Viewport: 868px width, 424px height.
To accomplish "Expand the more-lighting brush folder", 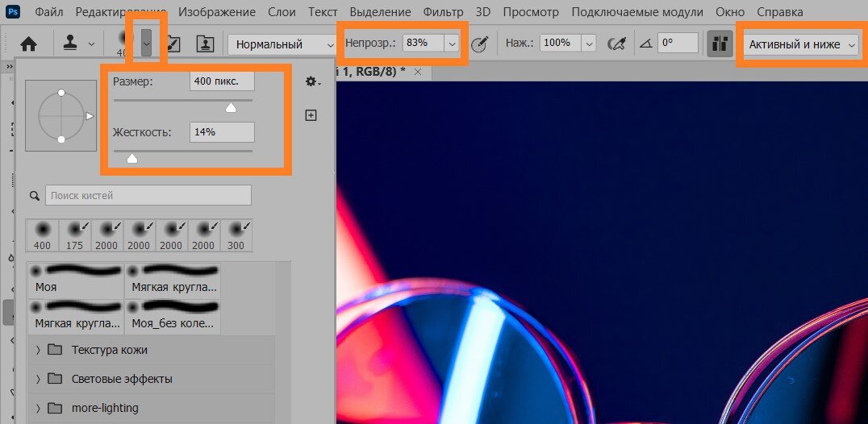I will point(38,409).
